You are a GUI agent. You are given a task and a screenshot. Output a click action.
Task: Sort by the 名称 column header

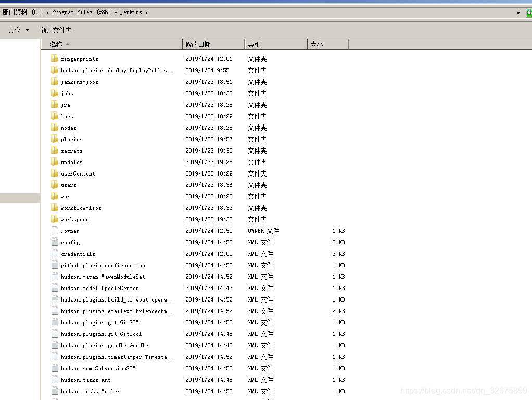(111, 44)
